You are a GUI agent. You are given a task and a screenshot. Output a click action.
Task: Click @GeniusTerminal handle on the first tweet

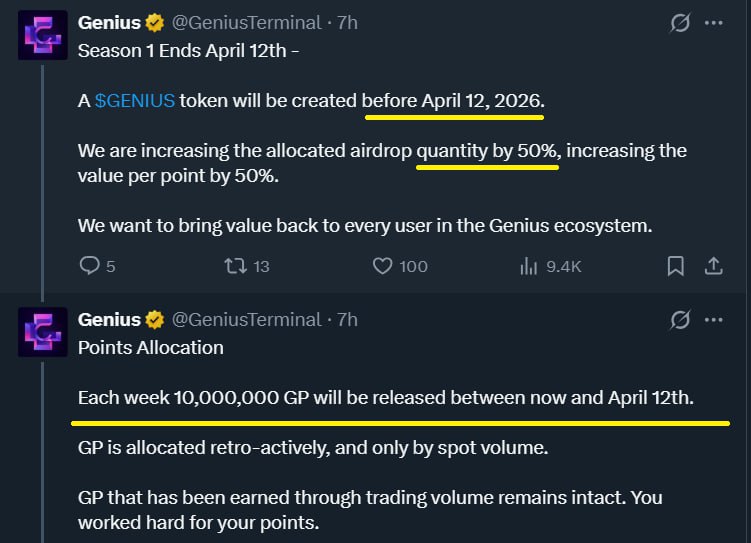point(246,22)
